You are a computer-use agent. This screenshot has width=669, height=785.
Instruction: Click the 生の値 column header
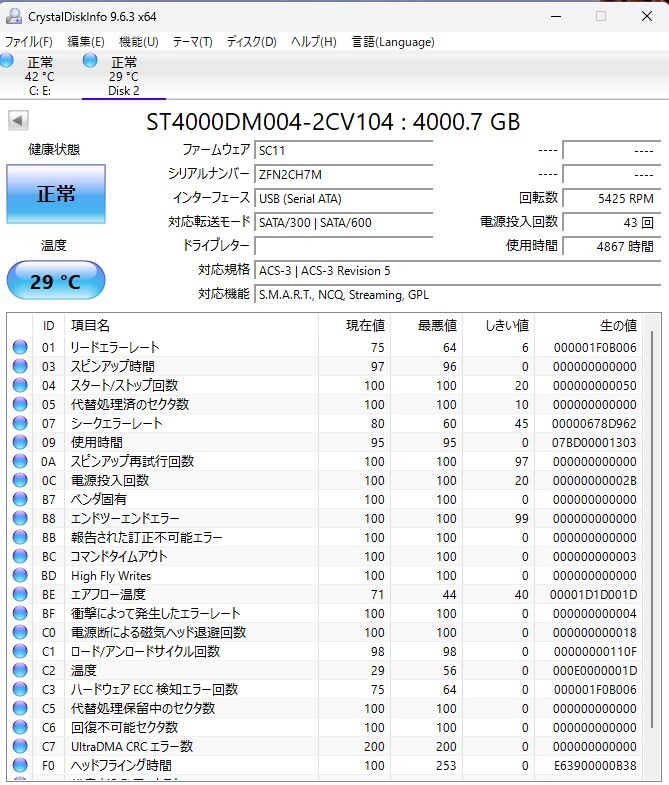588,325
